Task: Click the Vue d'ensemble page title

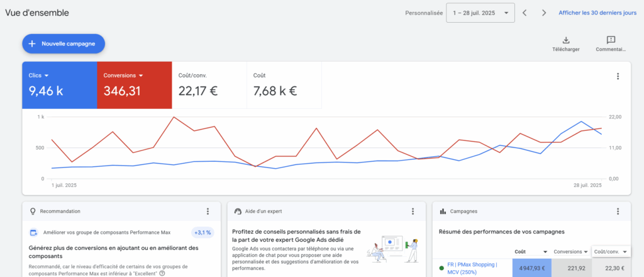Action: (37, 13)
